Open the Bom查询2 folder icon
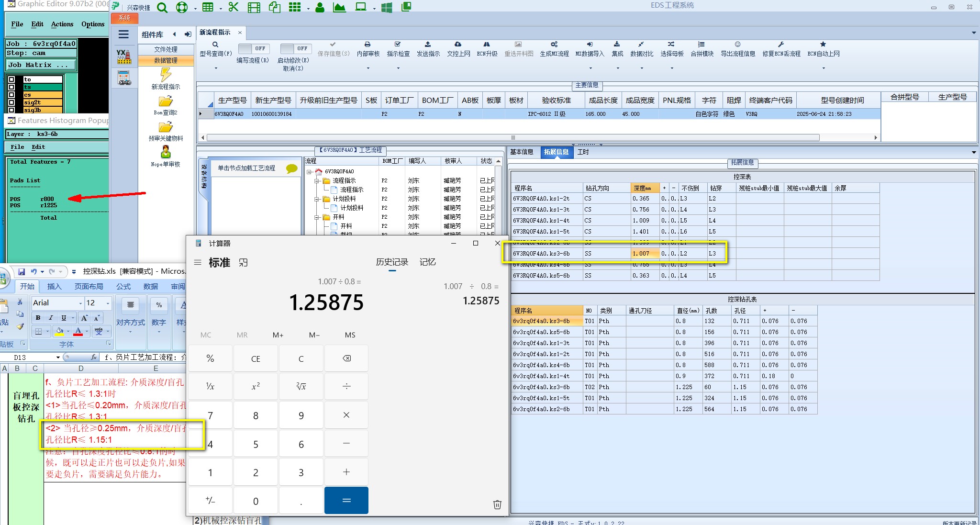The height and width of the screenshot is (525, 980). tap(166, 101)
